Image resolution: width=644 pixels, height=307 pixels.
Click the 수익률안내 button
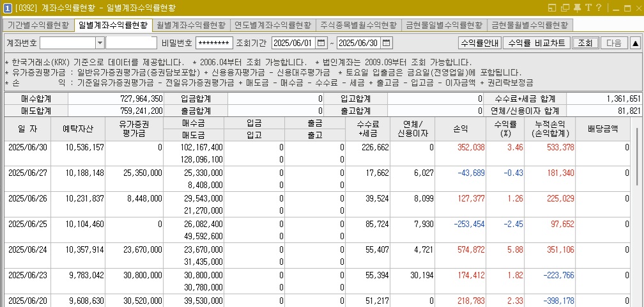coord(480,43)
